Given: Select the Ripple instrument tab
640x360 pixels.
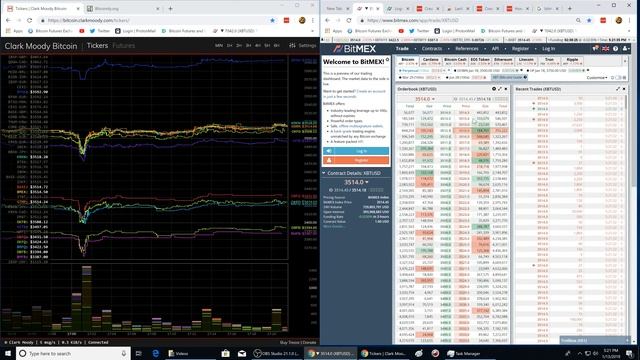Looking at the screenshot, I should point(572,61).
